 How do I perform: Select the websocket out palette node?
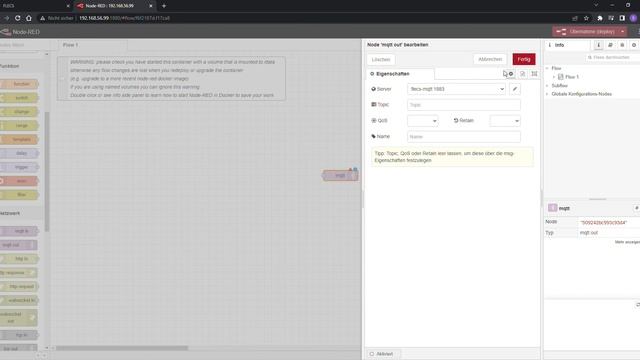pos(18,318)
